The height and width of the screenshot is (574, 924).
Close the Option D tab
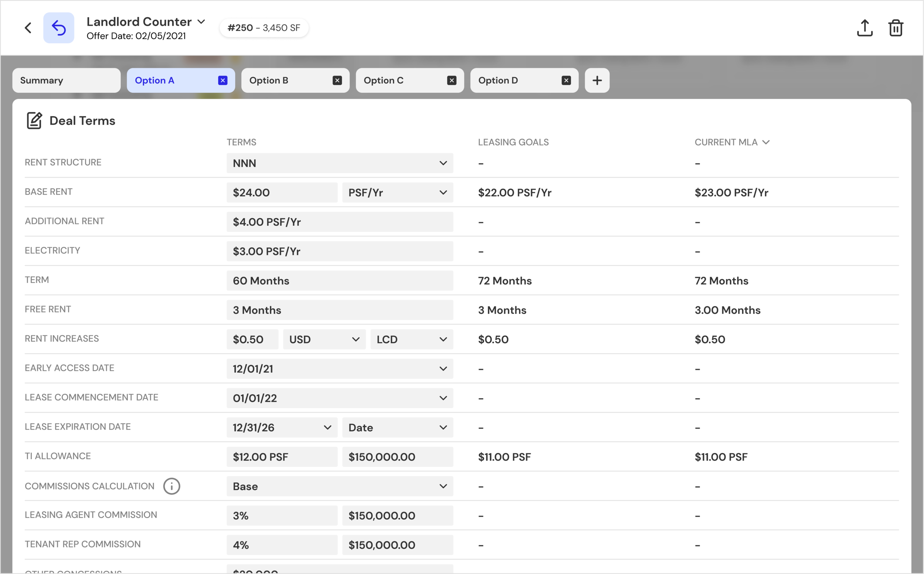pyautogui.click(x=566, y=80)
